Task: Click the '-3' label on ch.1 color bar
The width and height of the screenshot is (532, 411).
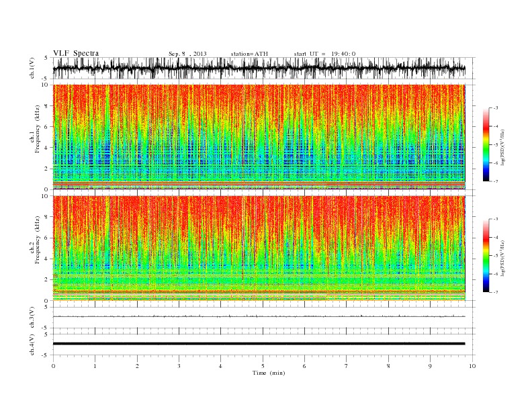Action: coord(495,108)
